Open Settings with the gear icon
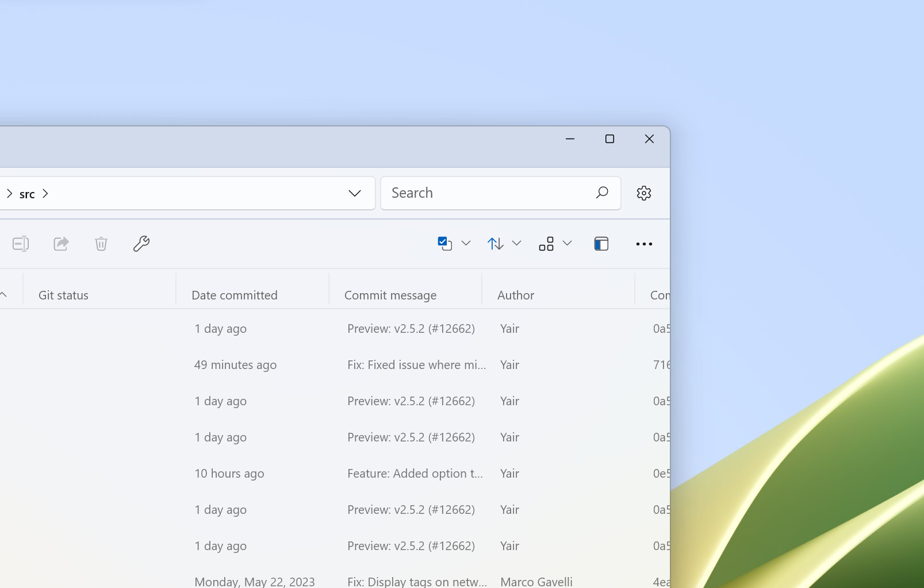Image resolution: width=924 pixels, height=588 pixels. point(644,193)
